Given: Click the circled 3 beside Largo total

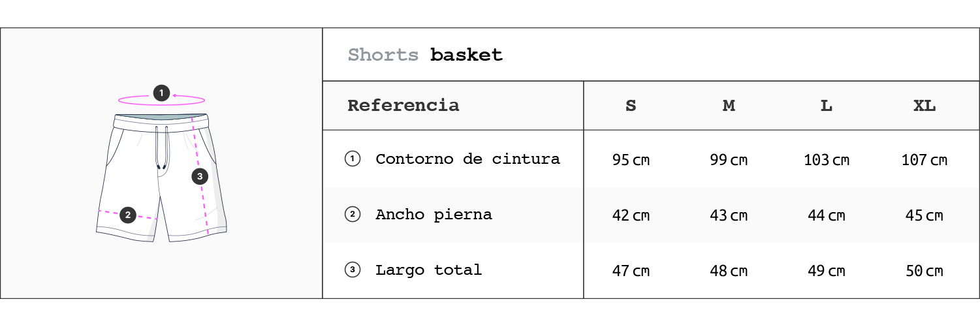Looking at the screenshot, I should pyautogui.click(x=353, y=270).
